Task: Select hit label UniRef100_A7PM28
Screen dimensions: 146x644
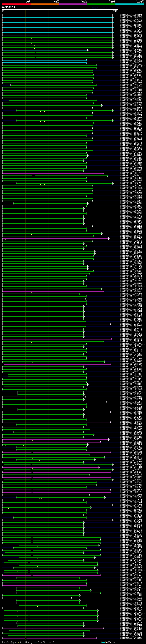Action: click(x=131, y=67)
